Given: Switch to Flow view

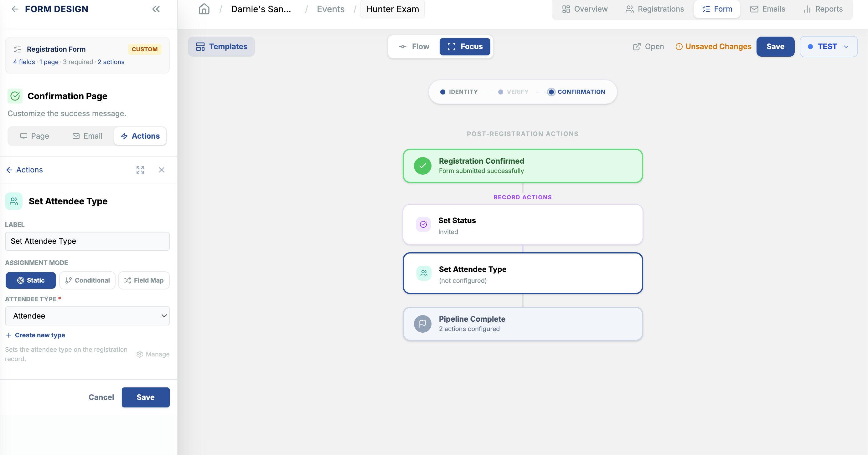Looking at the screenshot, I should coord(414,47).
